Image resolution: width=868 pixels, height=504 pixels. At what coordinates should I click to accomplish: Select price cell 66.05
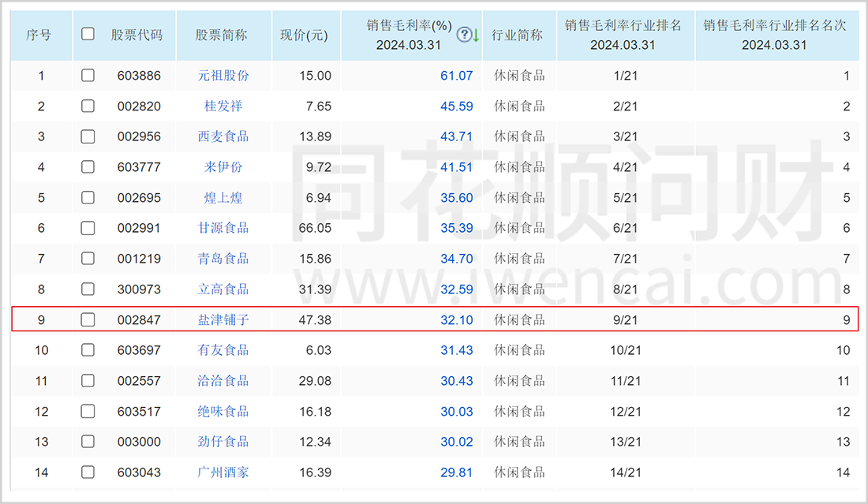(x=315, y=229)
